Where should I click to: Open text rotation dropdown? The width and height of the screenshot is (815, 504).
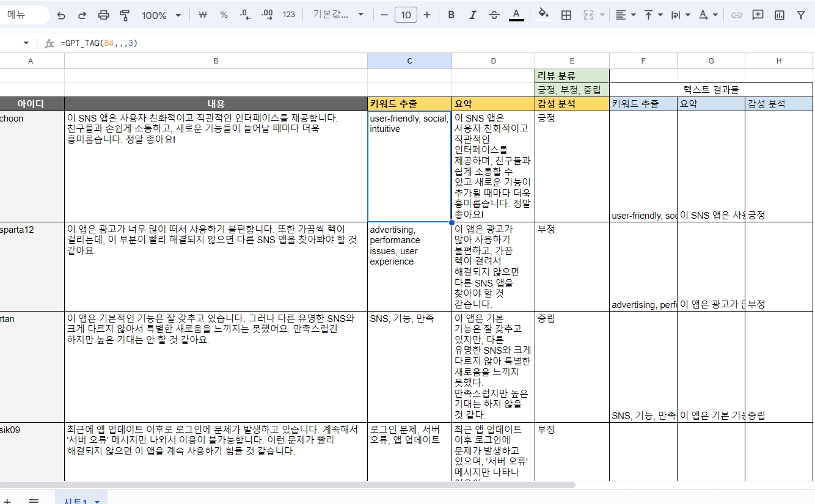(708, 15)
